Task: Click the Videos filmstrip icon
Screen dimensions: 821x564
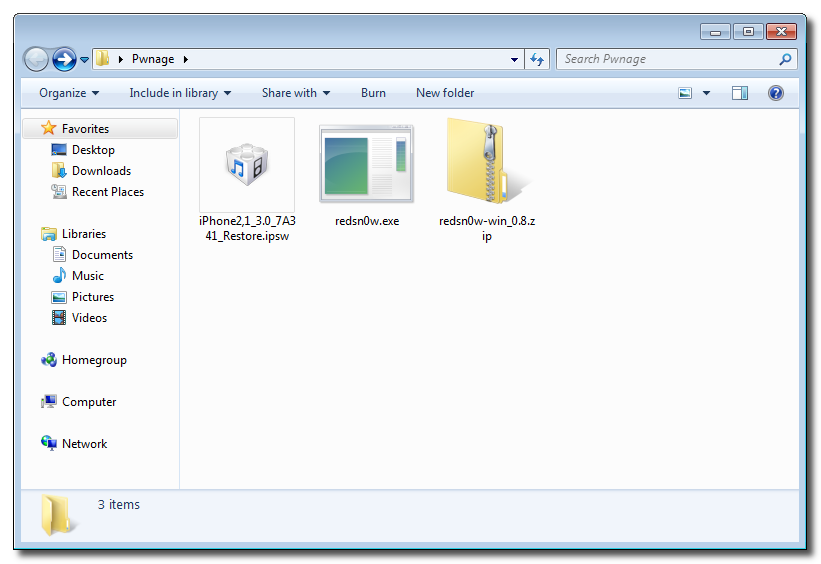Action: coord(59,317)
